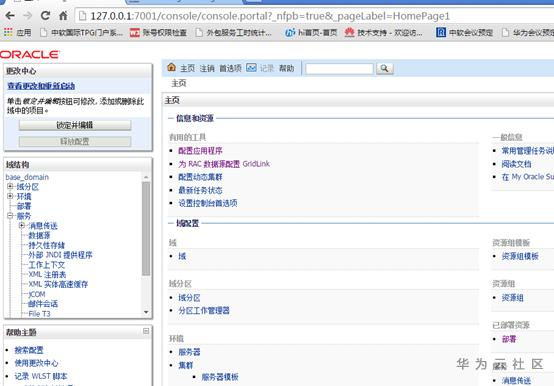Screen dimensions: 554x386
Task: Expand the 环境 tree node
Action: click(x=10, y=196)
